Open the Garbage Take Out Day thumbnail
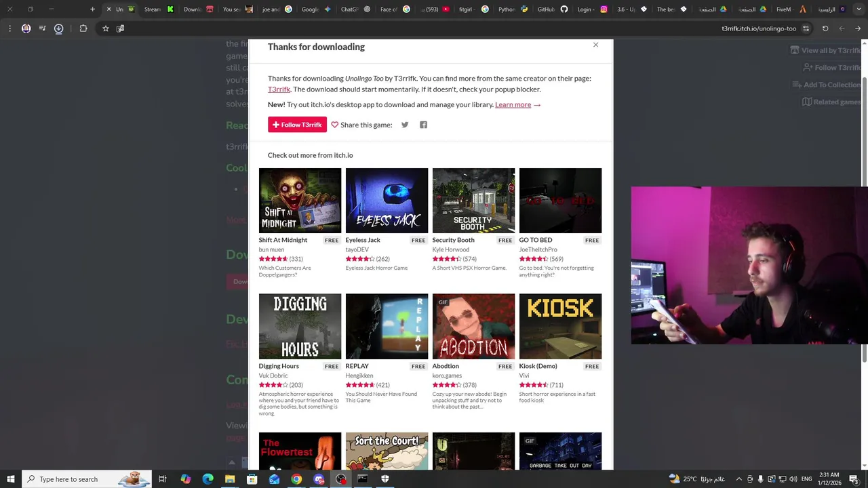 click(560, 451)
